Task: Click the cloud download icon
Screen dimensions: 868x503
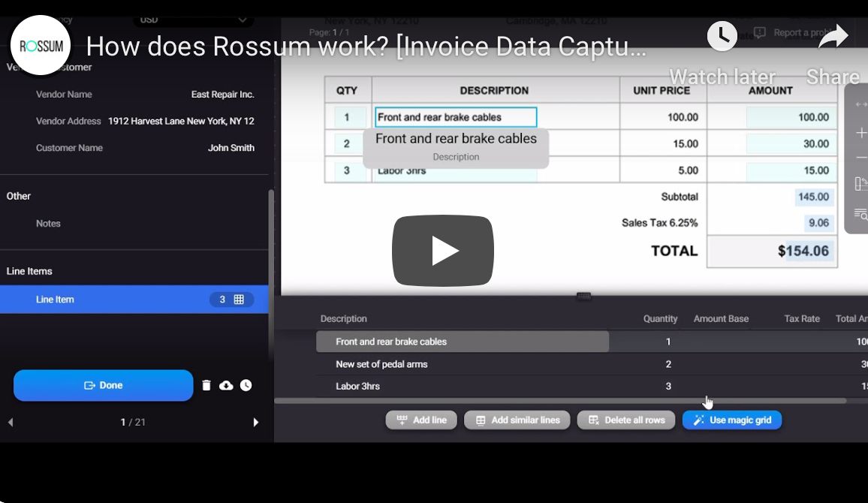Action: coord(226,385)
